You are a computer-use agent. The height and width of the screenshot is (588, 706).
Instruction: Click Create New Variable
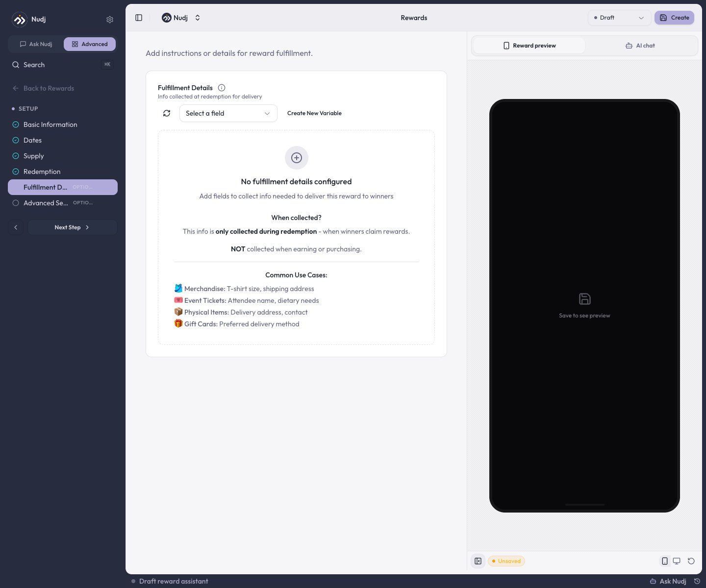314,113
